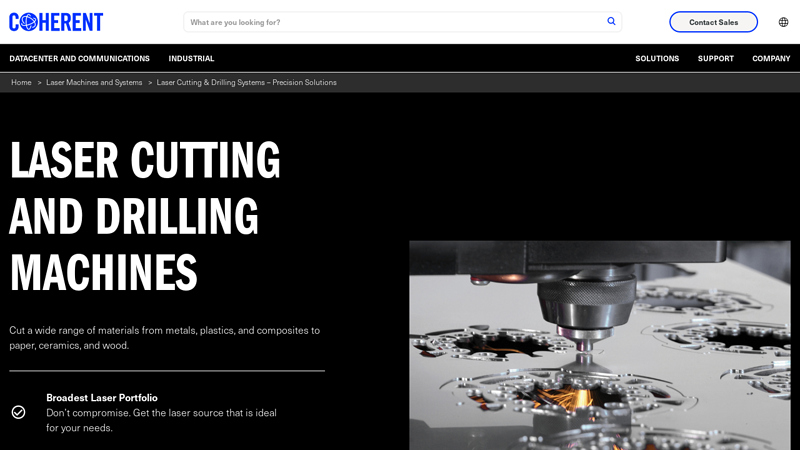Open the Industrial menu
This screenshot has height=450, width=800.
tap(191, 59)
